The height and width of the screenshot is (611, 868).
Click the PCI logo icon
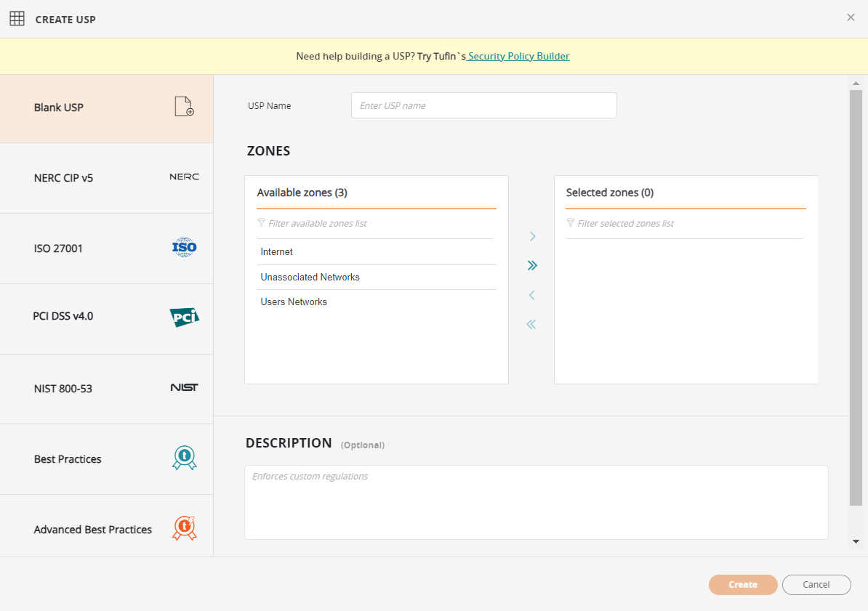click(184, 317)
